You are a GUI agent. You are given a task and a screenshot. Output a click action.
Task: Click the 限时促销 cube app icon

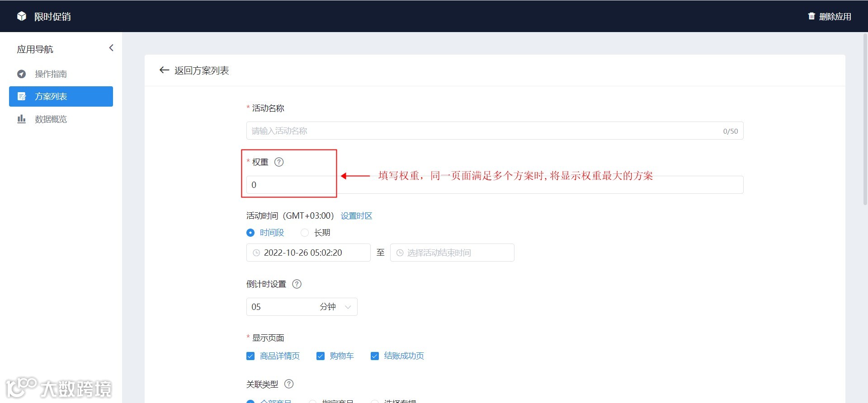pos(22,16)
